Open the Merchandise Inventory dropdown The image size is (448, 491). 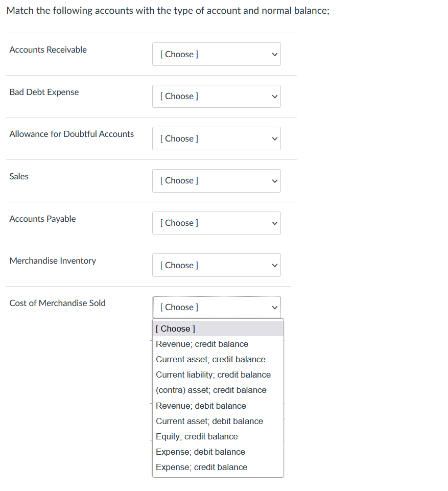[216, 265]
